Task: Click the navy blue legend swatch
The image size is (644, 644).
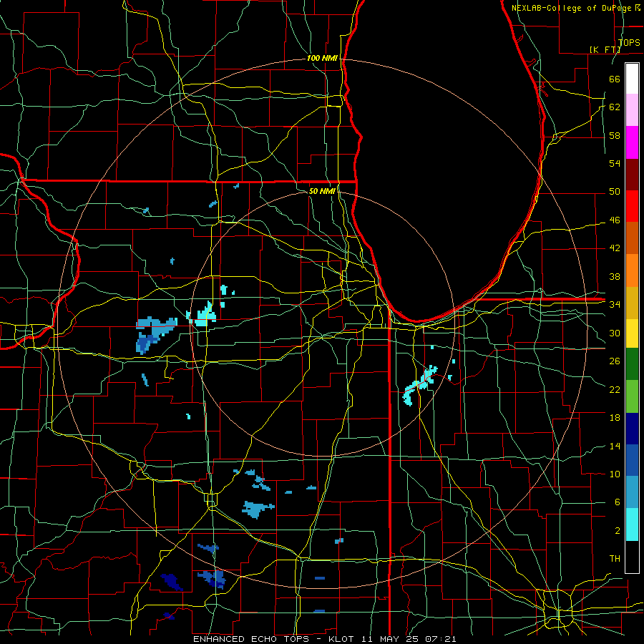Action: pos(632,429)
